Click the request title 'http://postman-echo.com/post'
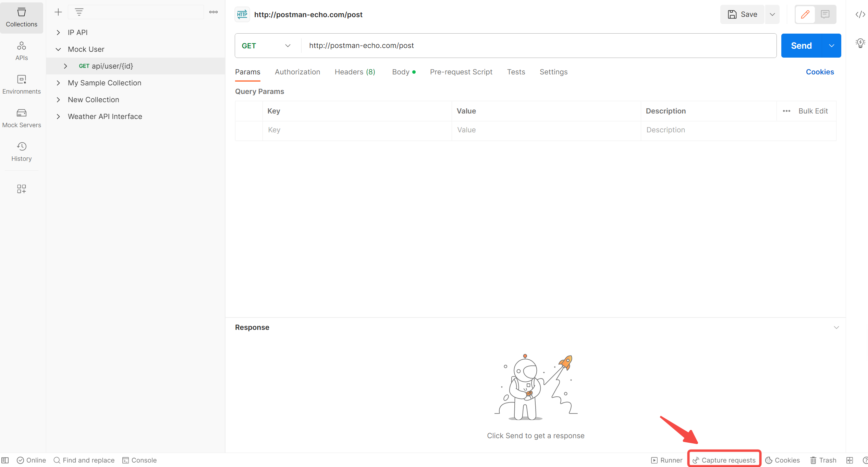The image size is (868, 467). tap(308, 14)
